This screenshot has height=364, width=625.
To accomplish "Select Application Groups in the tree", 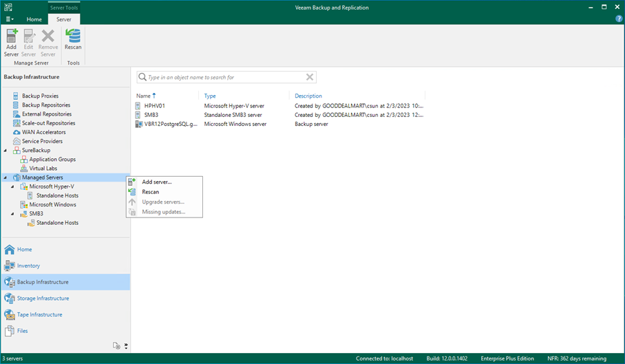I will [52, 159].
